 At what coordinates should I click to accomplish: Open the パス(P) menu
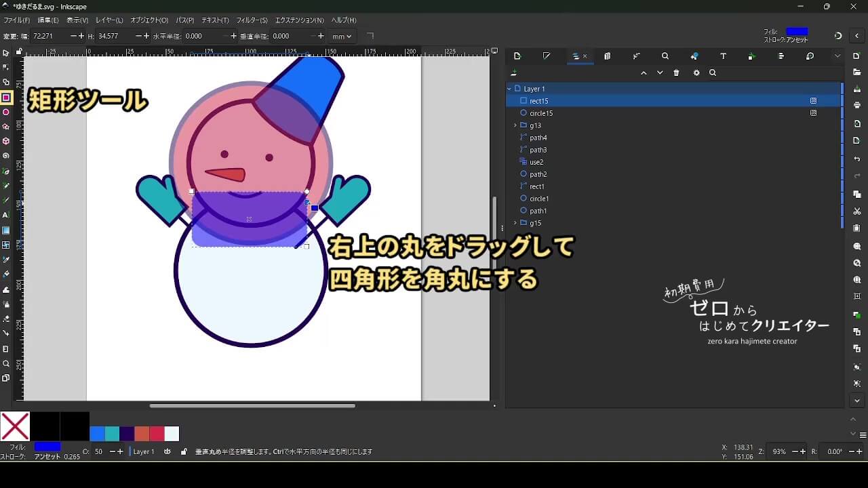pyautogui.click(x=184, y=20)
